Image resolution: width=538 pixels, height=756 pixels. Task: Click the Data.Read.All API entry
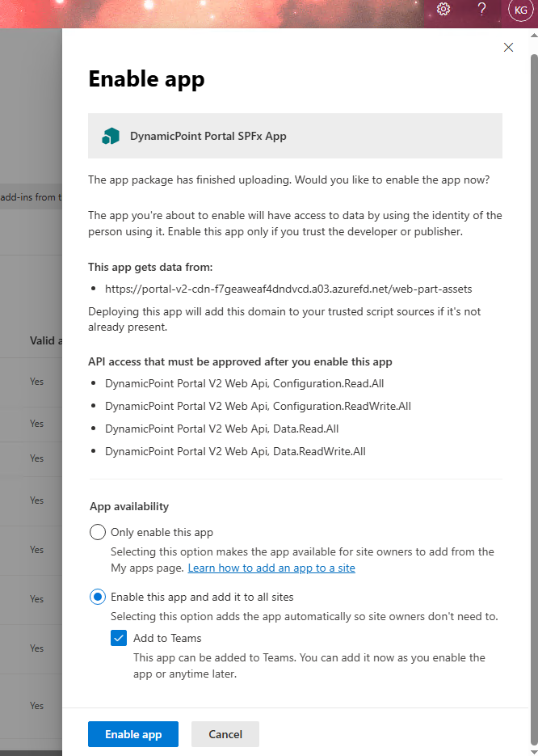point(222,429)
